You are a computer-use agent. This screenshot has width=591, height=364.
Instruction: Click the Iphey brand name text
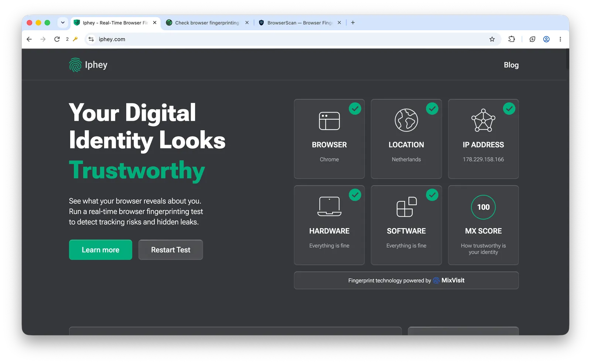(x=96, y=65)
